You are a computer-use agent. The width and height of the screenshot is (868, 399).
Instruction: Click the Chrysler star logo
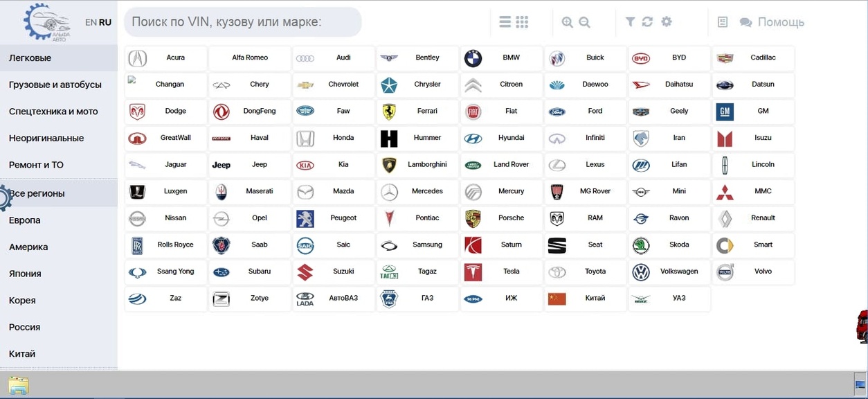tap(389, 85)
